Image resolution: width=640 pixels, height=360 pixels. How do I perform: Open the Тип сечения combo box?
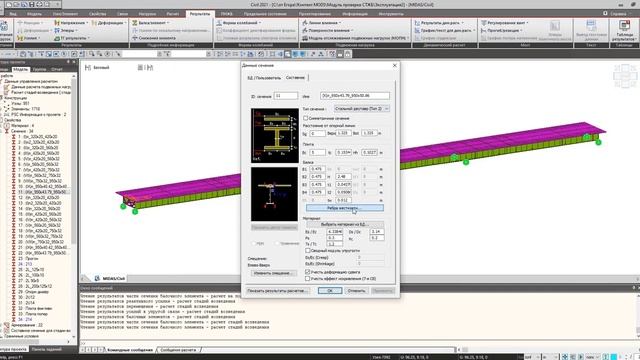pyautogui.click(x=361, y=109)
